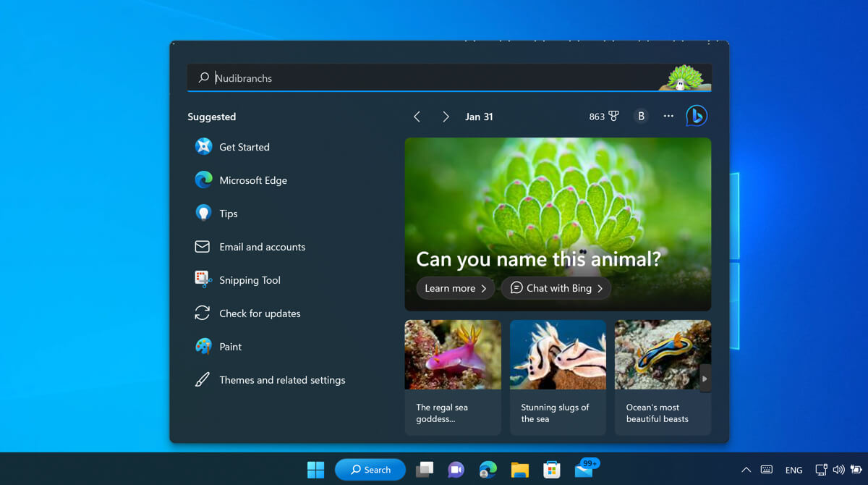
Task: Click the battery tray icon
Action: click(855, 470)
